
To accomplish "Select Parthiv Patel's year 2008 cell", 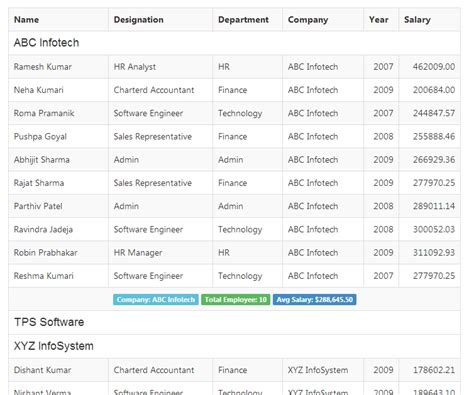I will (383, 206).
